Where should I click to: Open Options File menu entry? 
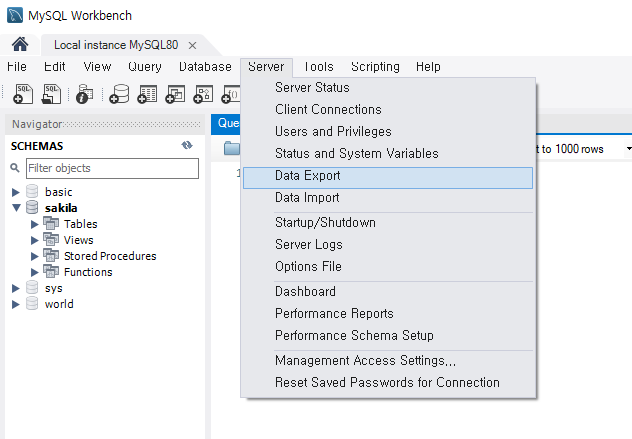(x=388, y=267)
